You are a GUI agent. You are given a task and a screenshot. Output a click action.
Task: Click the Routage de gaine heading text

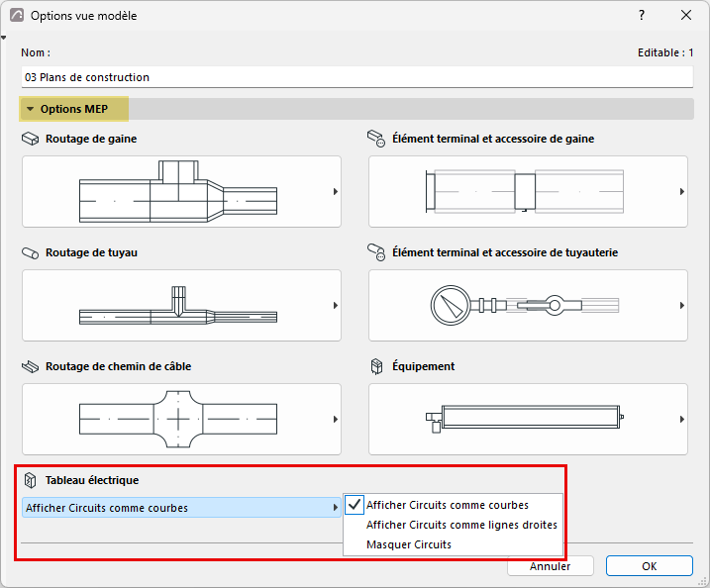pos(91,139)
